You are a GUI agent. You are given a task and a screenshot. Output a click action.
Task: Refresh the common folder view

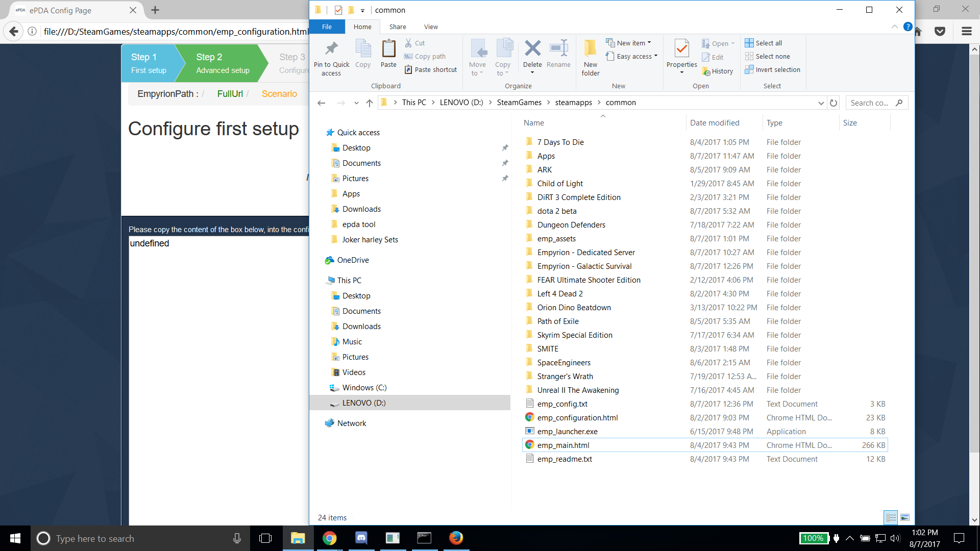pos(834,103)
